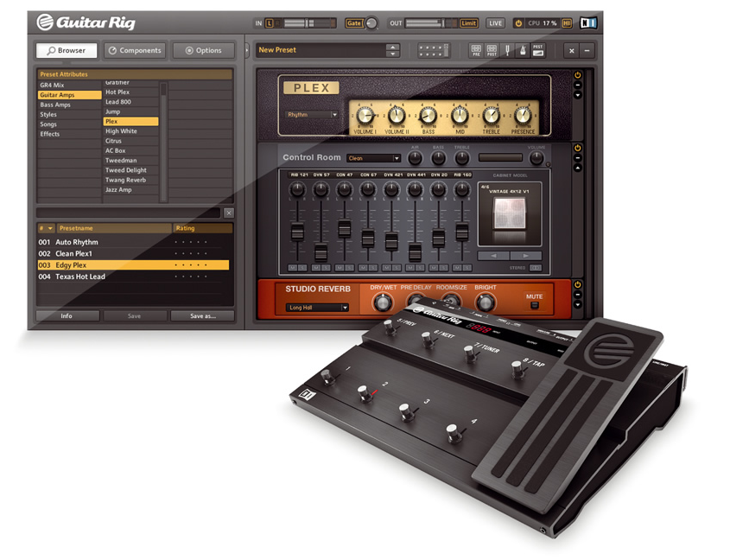Screen dimensions: 730x560
Task: Click the Control Room AIR knob
Action: point(415,158)
